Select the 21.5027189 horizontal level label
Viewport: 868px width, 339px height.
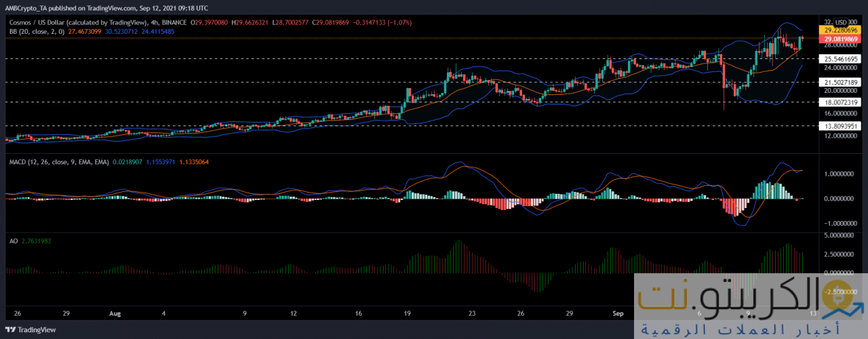click(x=841, y=83)
